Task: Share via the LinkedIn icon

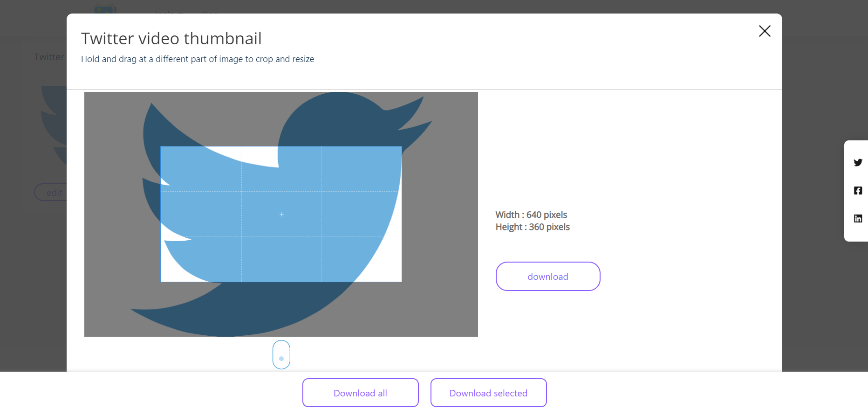Action: point(858,218)
